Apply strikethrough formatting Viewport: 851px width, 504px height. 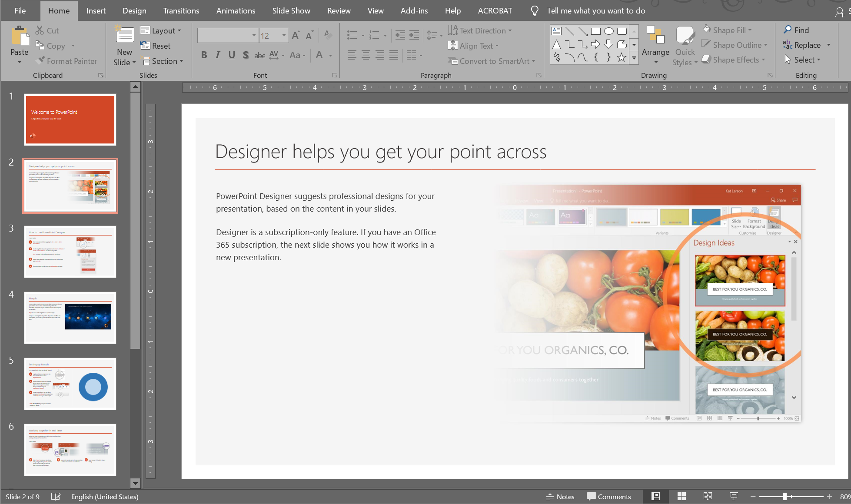(x=259, y=55)
